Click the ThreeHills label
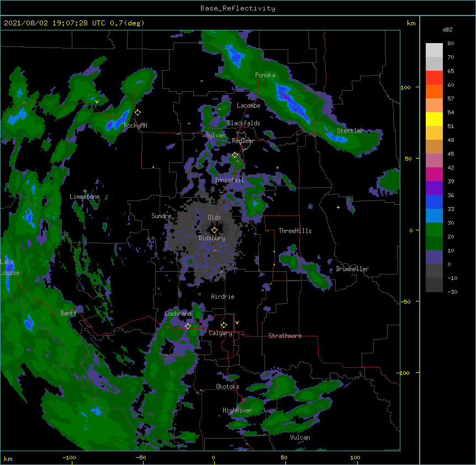476x465 pixels. coord(295,231)
